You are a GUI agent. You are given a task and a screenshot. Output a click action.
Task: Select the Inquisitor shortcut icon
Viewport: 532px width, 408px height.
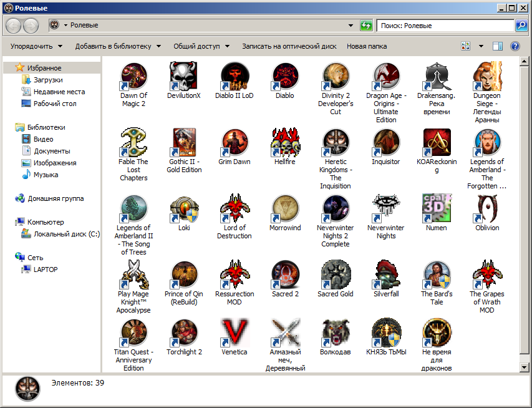386,143
